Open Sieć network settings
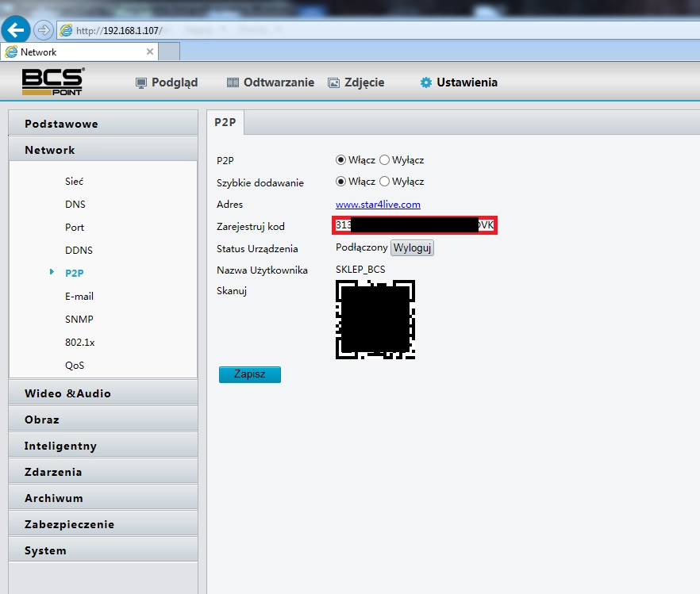 (74, 181)
